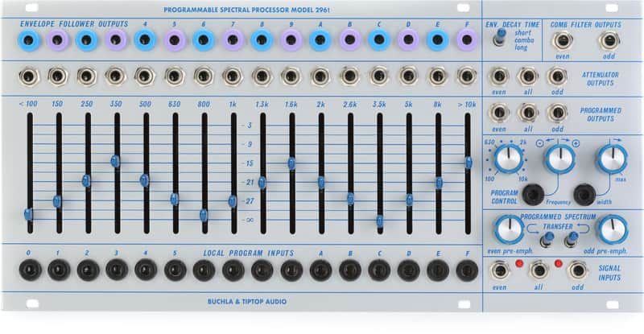644x334 pixels.
Task: Flip the transfer switch next to odd pre-emph.
Action: click(x=572, y=239)
